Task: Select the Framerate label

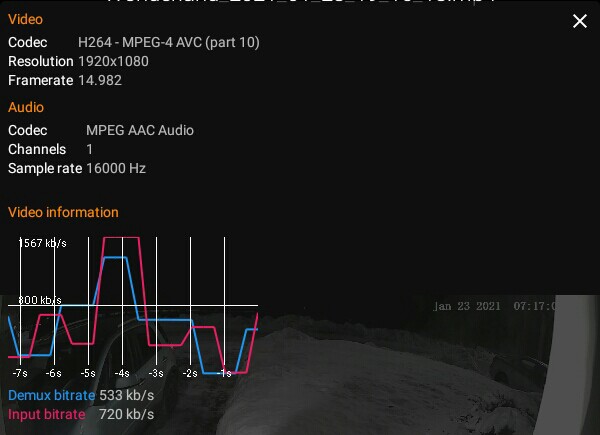Action: (41, 80)
